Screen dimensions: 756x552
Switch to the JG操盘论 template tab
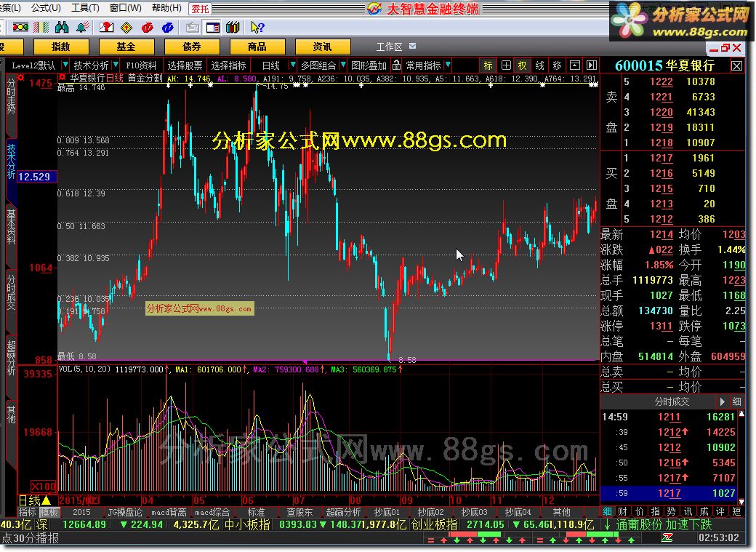[125, 512]
